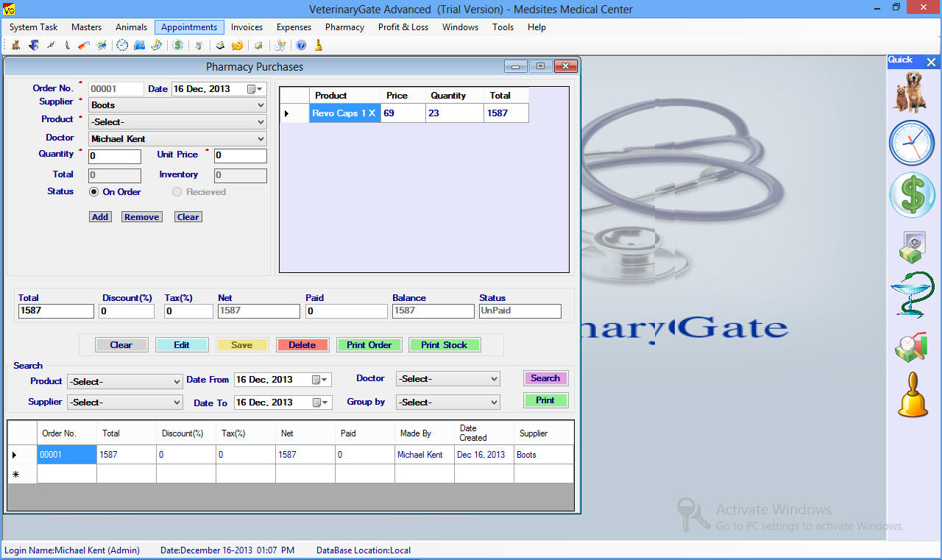
Task: Select the On Order status radio button
Action: pyautogui.click(x=93, y=192)
